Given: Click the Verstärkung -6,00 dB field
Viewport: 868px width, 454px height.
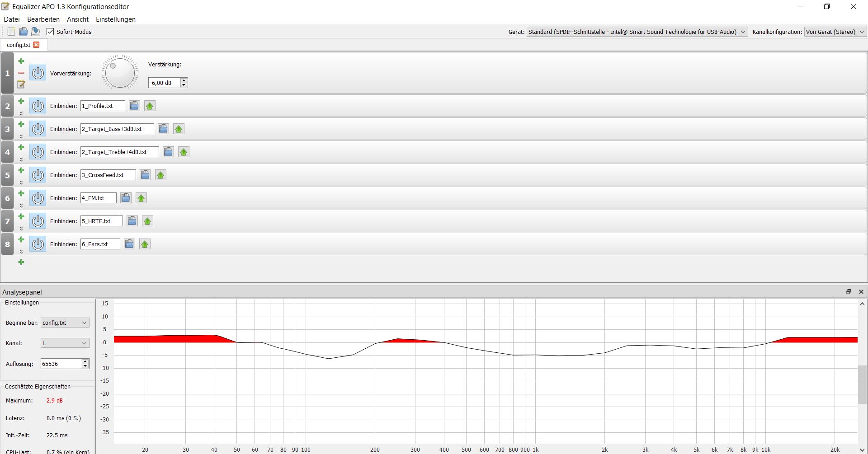Looking at the screenshot, I should click(x=164, y=83).
